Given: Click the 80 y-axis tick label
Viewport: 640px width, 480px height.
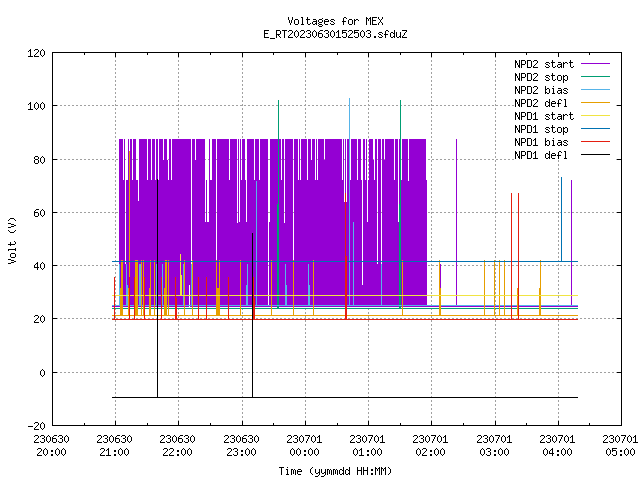Looking at the screenshot, I should [x=40, y=160].
